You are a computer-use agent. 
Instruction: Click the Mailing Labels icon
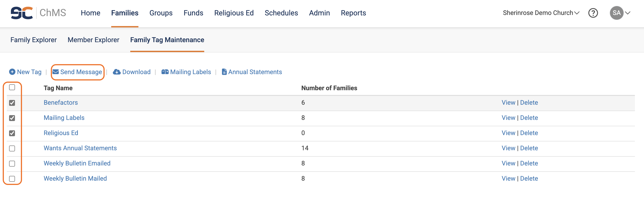[x=165, y=72]
